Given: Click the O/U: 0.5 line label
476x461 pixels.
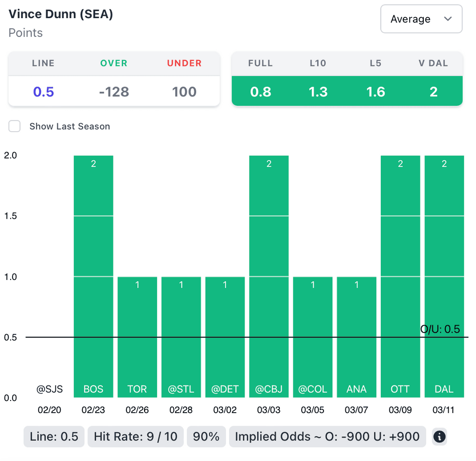Looking at the screenshot, I should pyautogui.click(x=440, y=329).
